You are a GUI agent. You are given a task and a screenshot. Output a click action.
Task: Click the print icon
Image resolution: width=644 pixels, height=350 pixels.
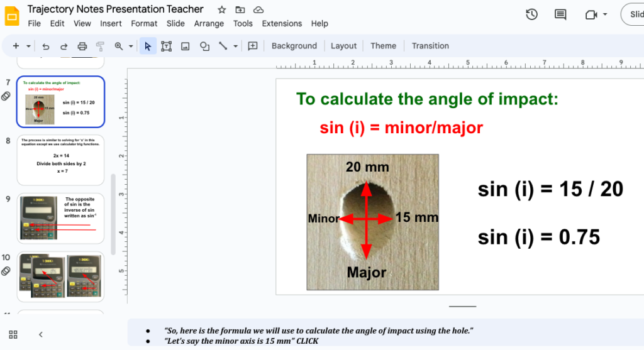coord(82,46)
